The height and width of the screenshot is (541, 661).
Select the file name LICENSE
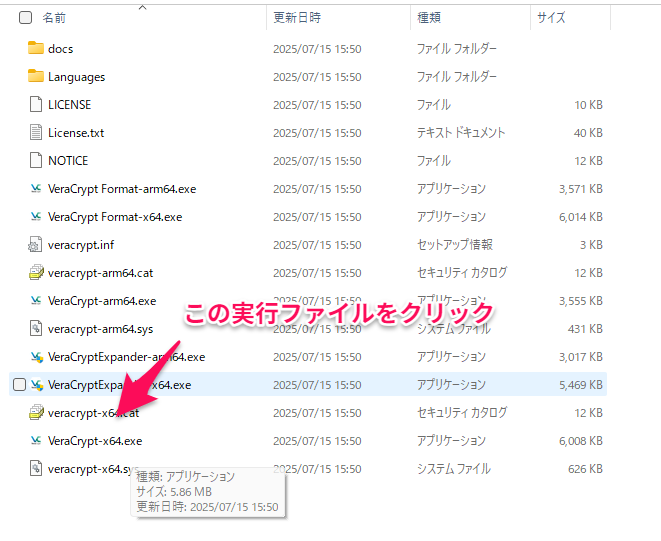point(70,105)
